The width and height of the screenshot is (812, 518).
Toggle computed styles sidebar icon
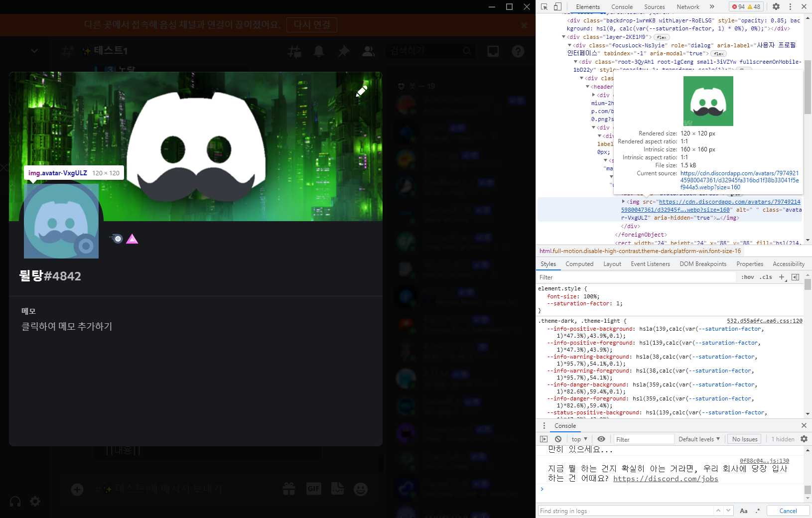coord(795,277)
